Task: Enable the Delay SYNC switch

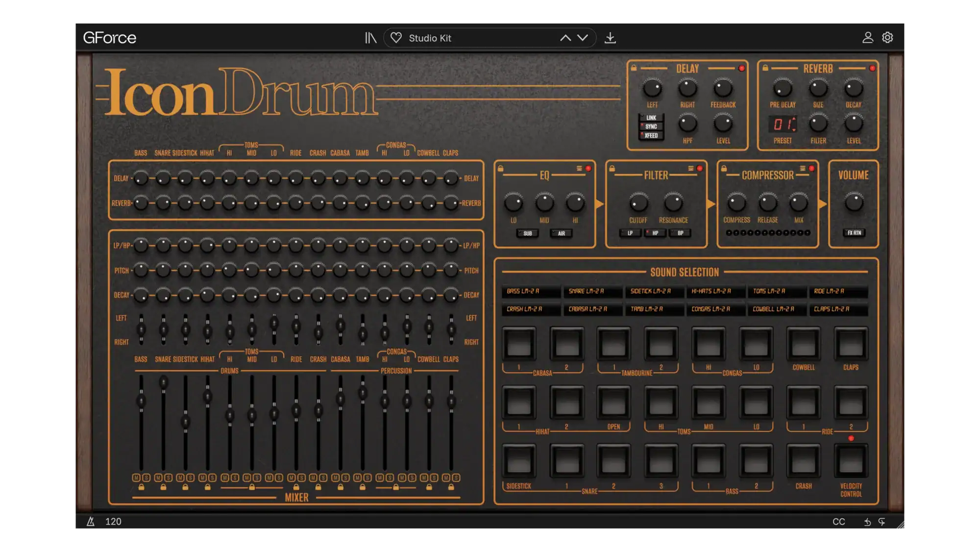Action: pyautogui.click(x=651, y=126)
